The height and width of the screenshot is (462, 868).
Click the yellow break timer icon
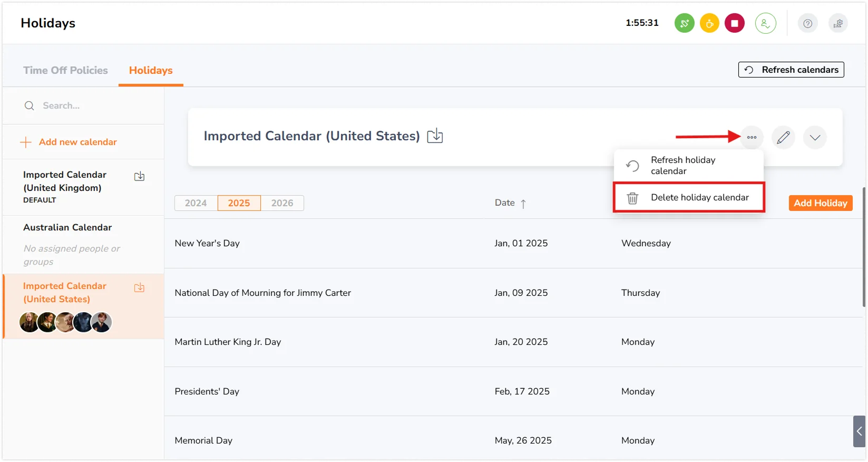click(709, 23)
